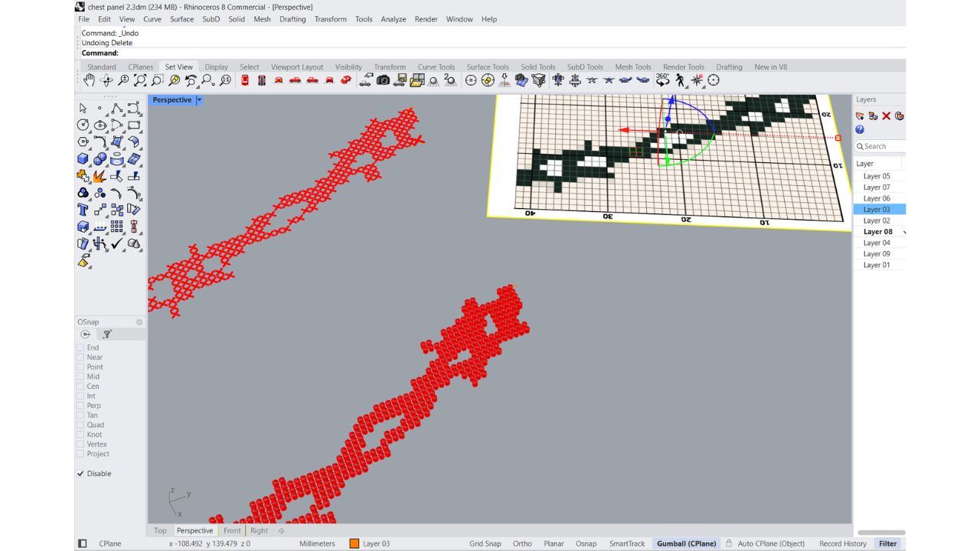Select the Box solid tool

pyautogui.click(x=83, y=159)
